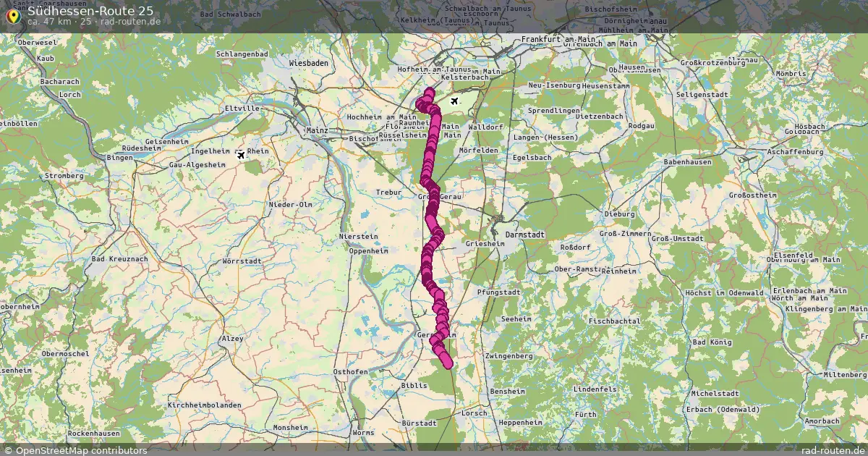Click the Nierstein town label

click(x=358, y=236)
